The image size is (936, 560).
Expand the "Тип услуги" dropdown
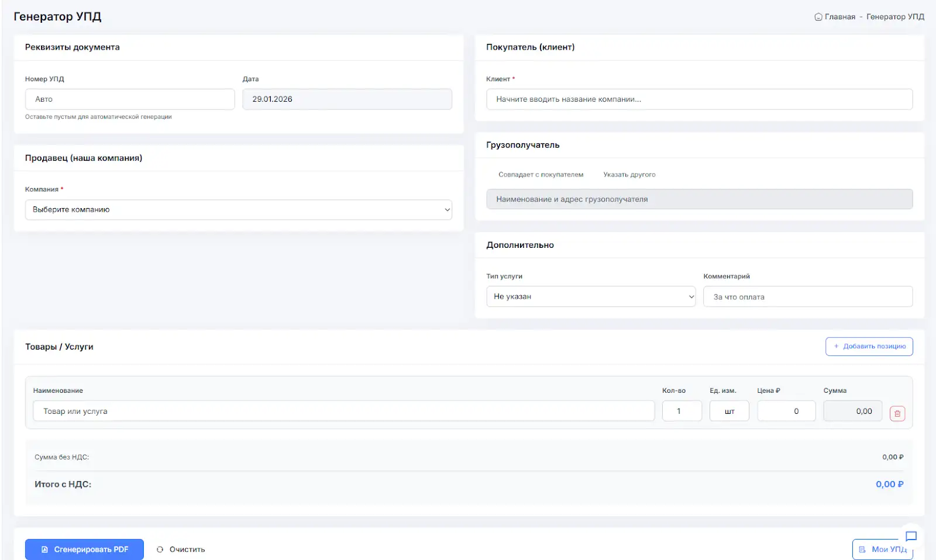coord(590,297)
